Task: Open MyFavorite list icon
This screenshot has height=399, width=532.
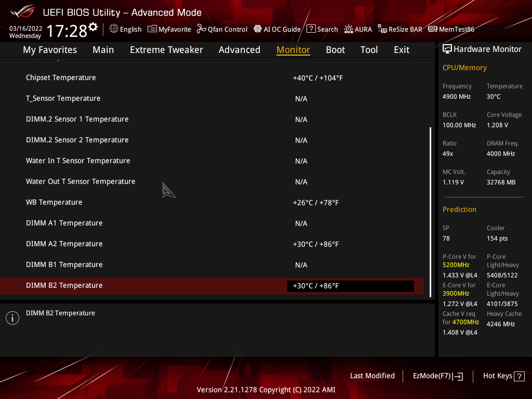Action: [x=152, y=29]
